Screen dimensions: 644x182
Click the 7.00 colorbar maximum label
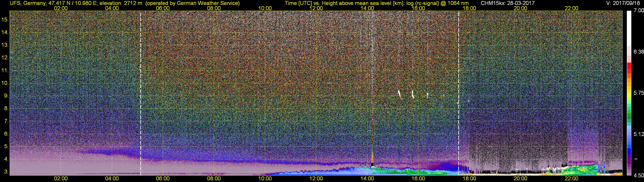(638, 10)
